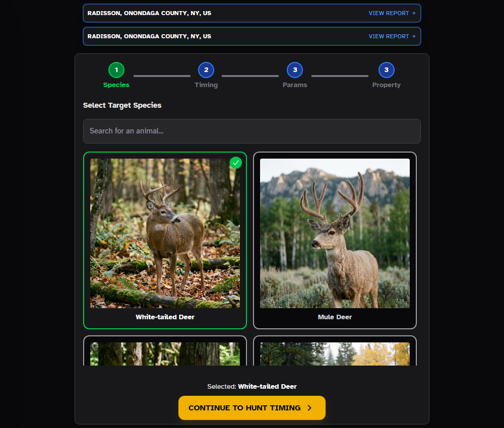Go to the Timing step circle
This screenshot has width=504, height=428.
[206, 70]
